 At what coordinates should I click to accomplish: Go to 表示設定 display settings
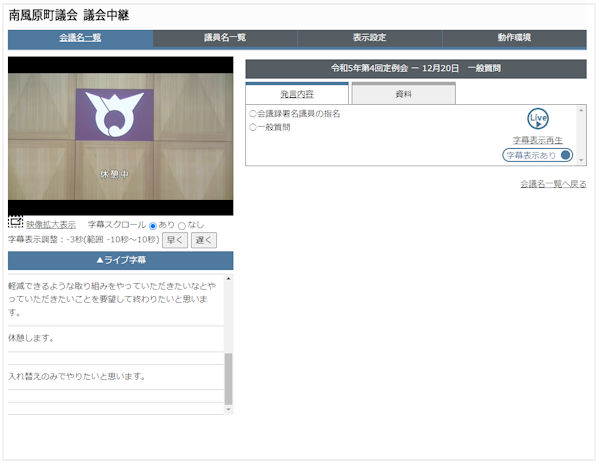tap(370, 38)
